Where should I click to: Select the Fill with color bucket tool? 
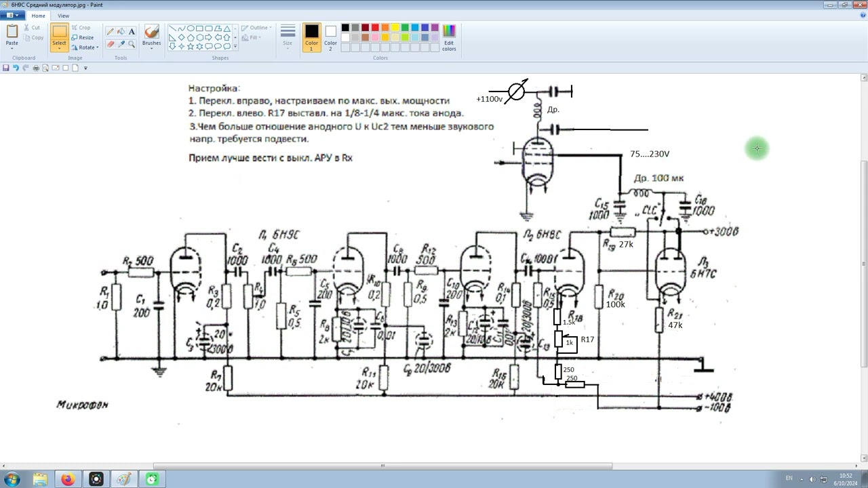click(x=121, y=31)
